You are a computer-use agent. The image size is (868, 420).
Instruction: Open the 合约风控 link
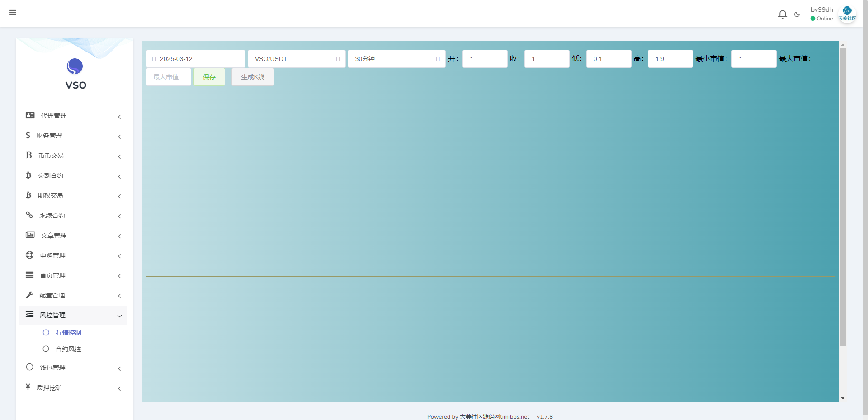(68, 349)
